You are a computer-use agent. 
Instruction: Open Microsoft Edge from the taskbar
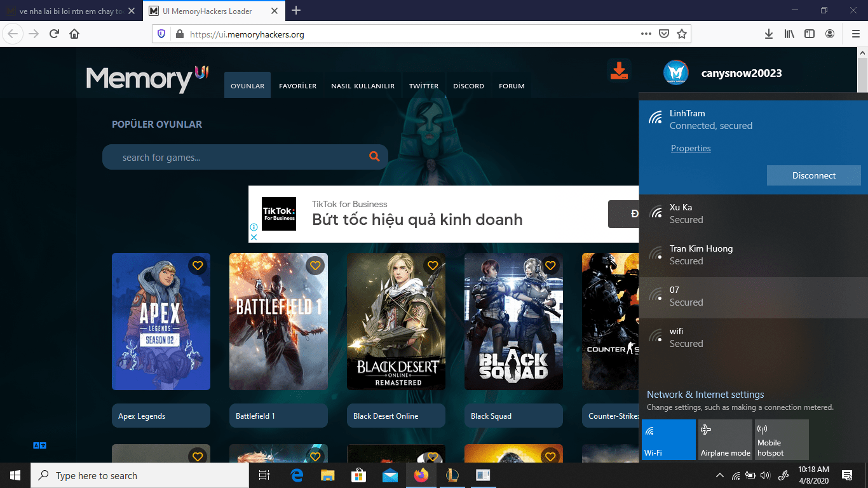[297, 475]
